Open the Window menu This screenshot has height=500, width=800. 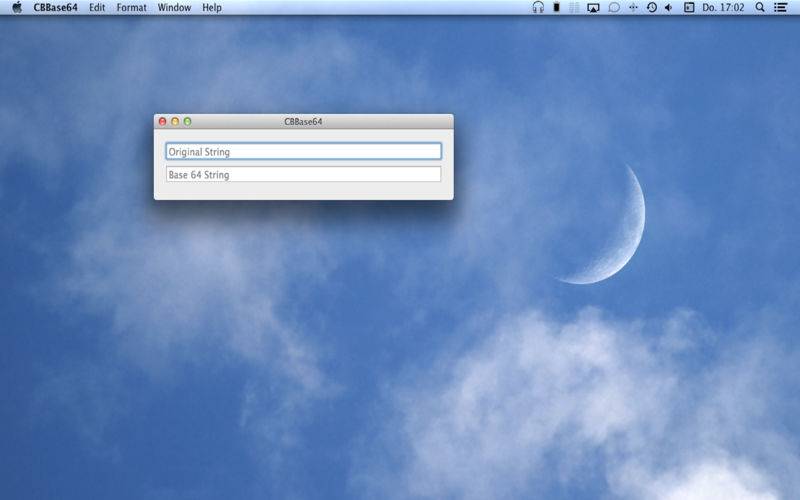174,7
